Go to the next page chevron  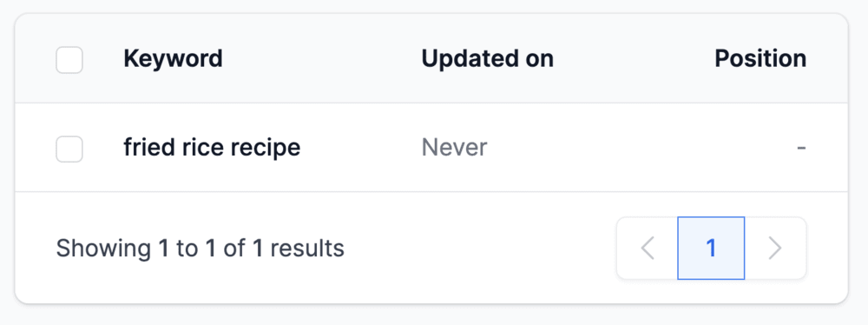775,248
